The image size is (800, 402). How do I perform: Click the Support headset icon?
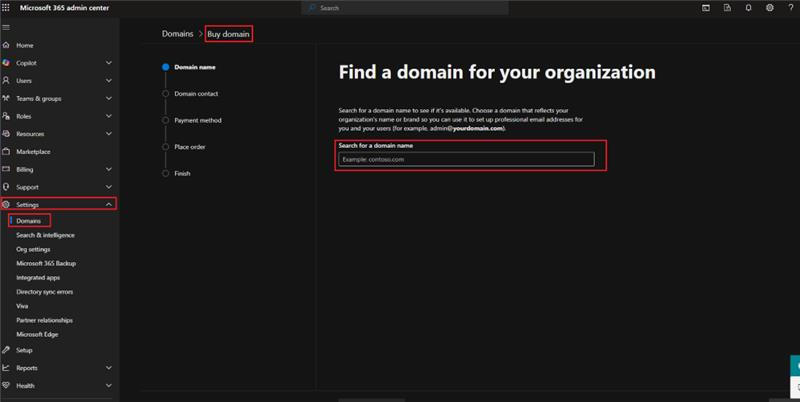(6, 187)
